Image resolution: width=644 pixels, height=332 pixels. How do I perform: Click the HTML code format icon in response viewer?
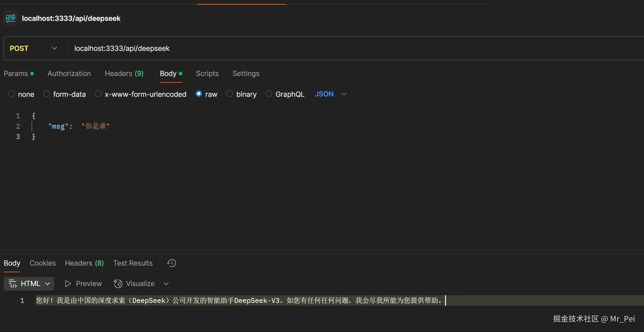point(13,283)
